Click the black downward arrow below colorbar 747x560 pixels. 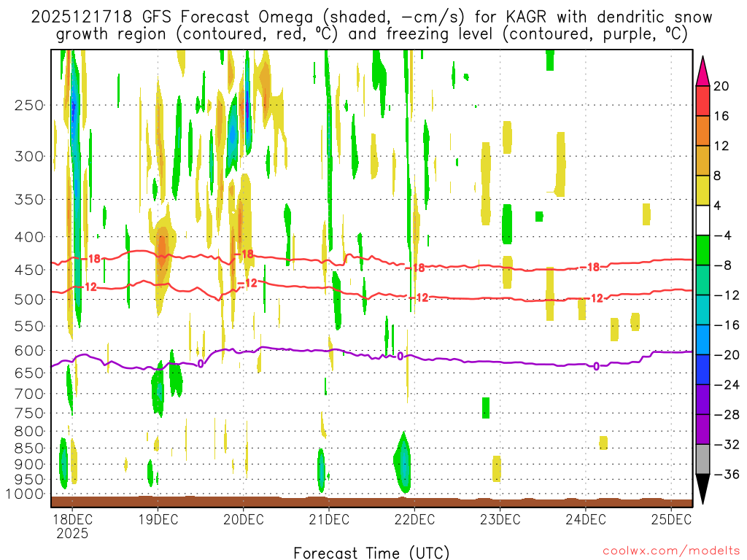703,489
